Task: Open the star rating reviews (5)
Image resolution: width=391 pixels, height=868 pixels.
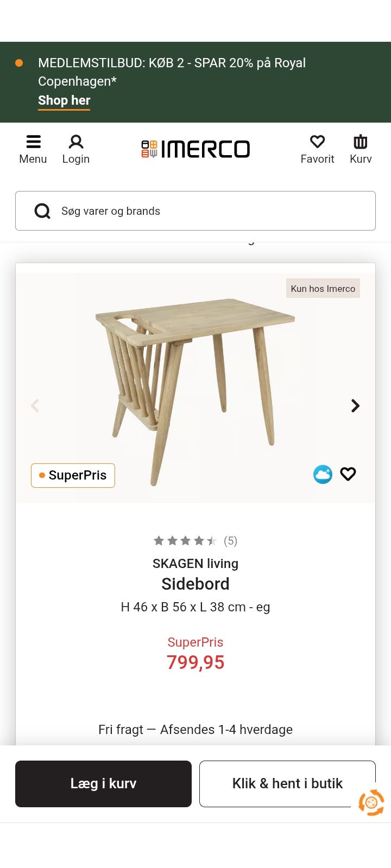Action: [x=195, y=541]
